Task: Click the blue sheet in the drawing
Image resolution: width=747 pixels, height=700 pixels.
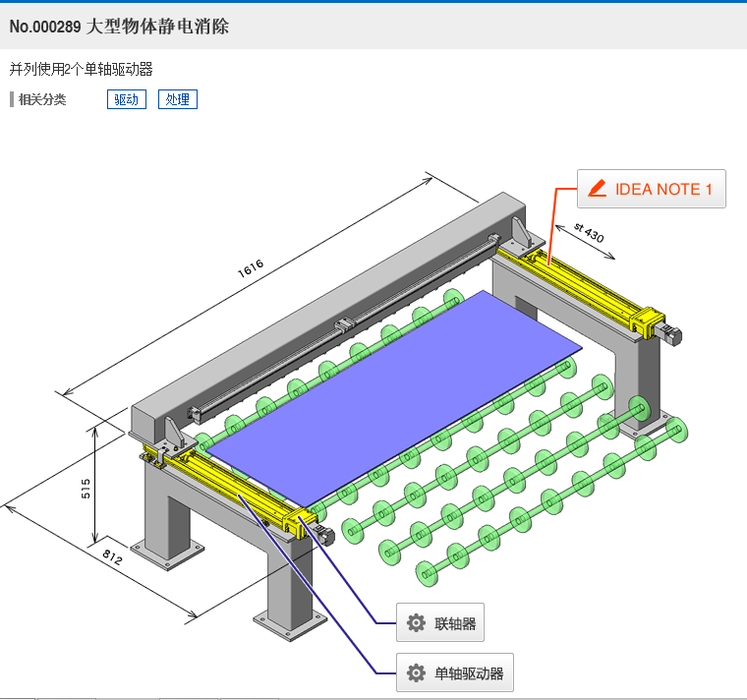Action: [395, 398]
